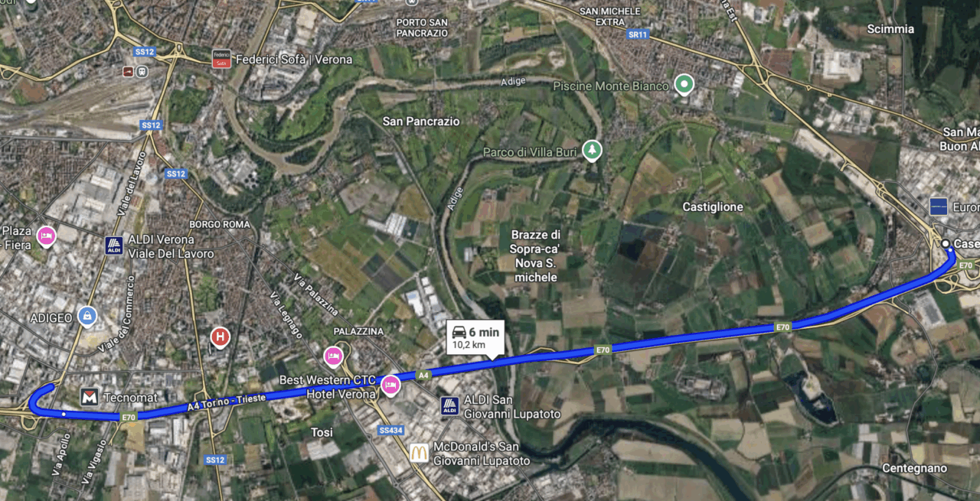Click the McDonald's San Giovanni Lupatoto icon

[x=419, y=453]
